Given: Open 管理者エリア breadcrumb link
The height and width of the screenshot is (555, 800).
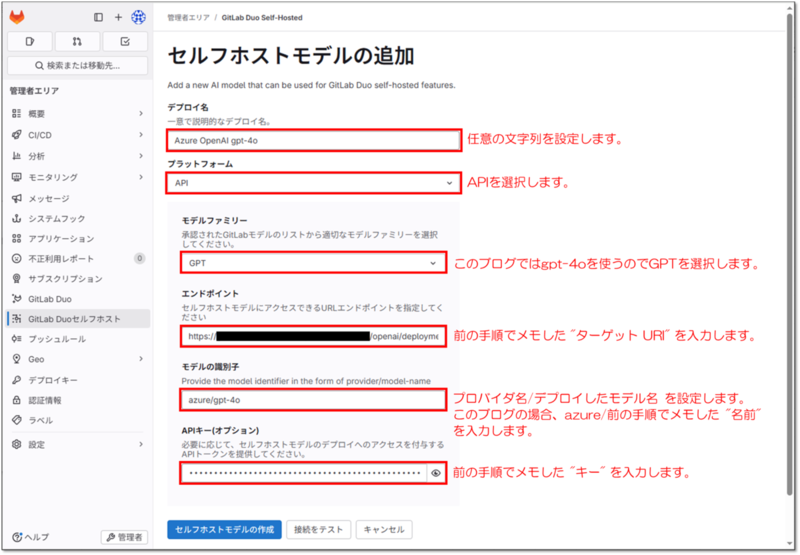Looking at the screenshot, I should (188, 17).
